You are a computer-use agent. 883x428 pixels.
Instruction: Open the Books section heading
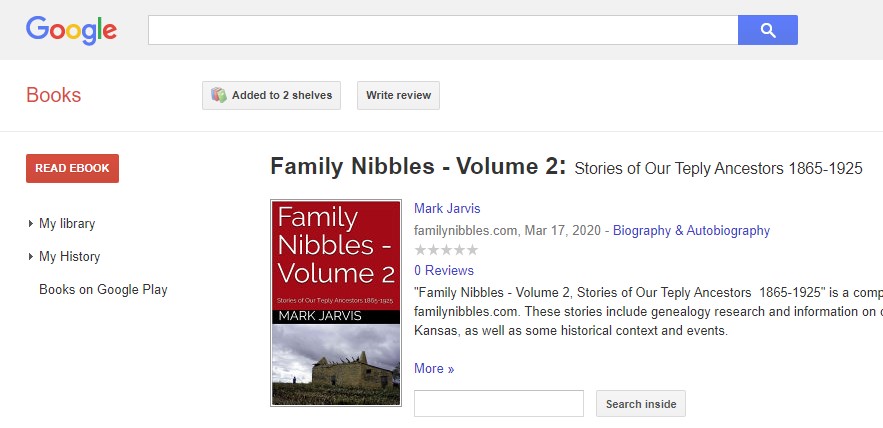click(x=53, y=96)
